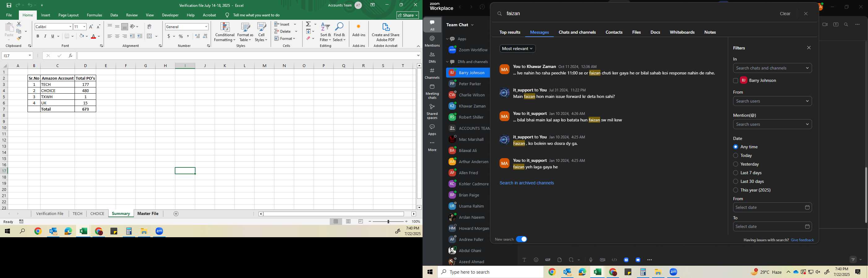Click the Zoom emoji picker icon
This screenshot has height=278, width=868.
(536, 260)
